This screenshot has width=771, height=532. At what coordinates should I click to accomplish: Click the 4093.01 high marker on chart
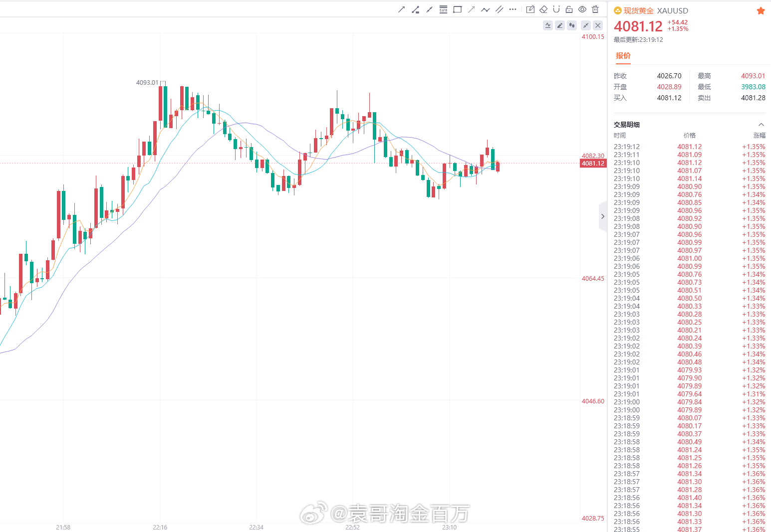(x=147, y=83)
